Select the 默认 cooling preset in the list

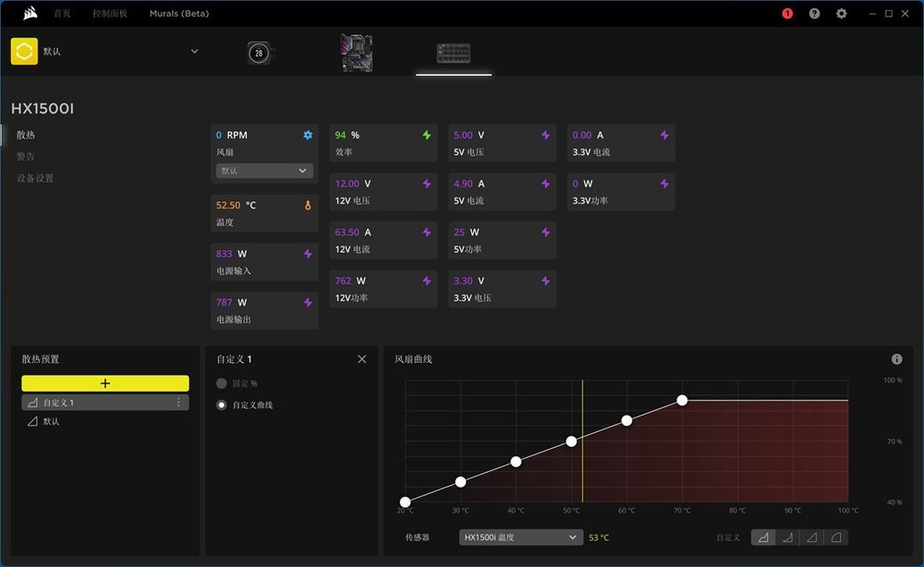pyautogui.click(x=105, y=422)
